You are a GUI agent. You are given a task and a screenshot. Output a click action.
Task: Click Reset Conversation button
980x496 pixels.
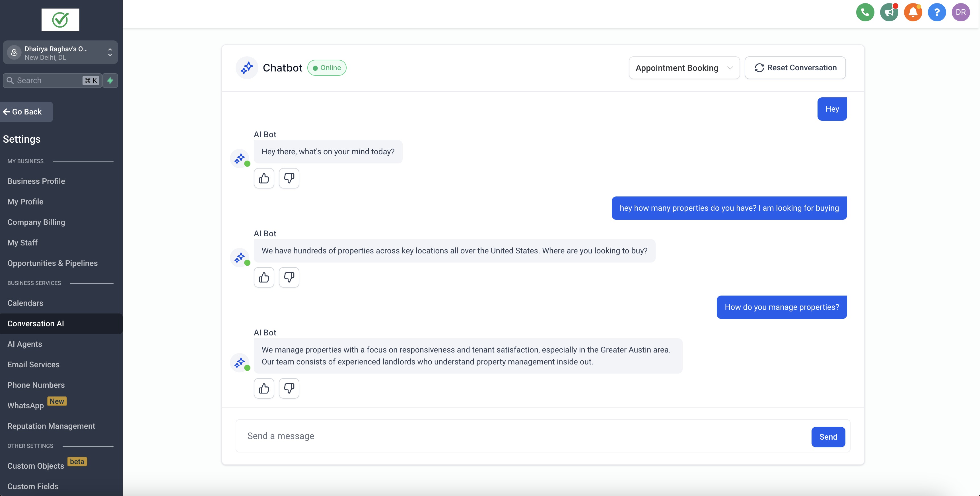(x=795, y=68)
